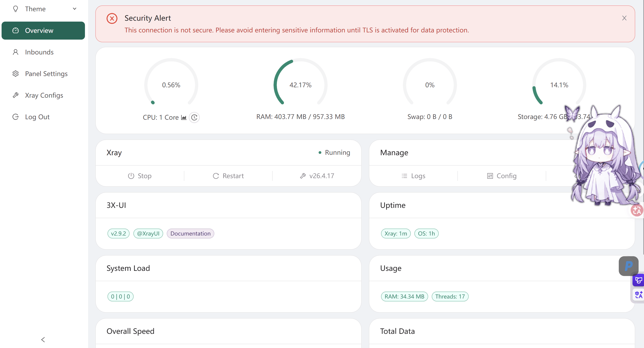The image size is (644, 348).
Task: Open CPU history chart icon
Action: pos(184,117)
